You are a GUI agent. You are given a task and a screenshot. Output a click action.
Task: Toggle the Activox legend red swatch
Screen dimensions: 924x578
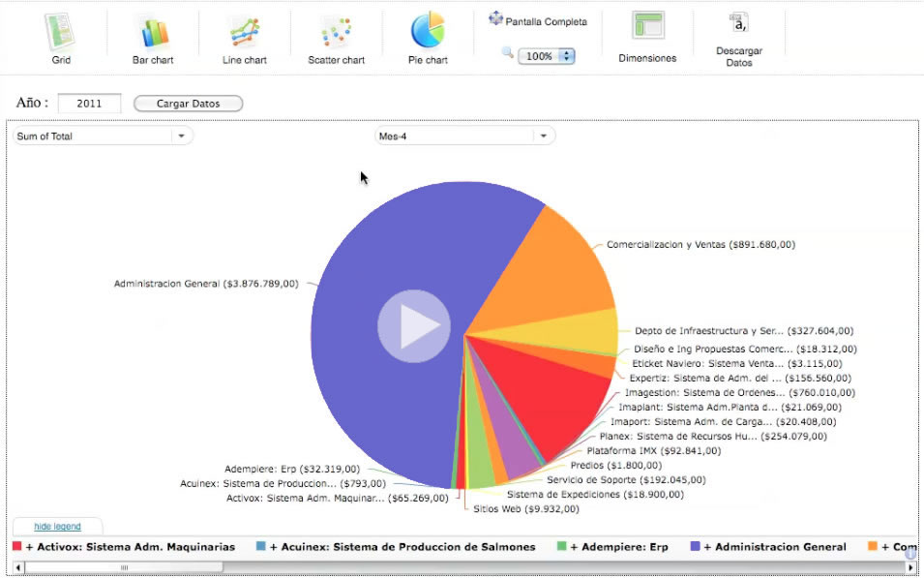coord(16,546)
